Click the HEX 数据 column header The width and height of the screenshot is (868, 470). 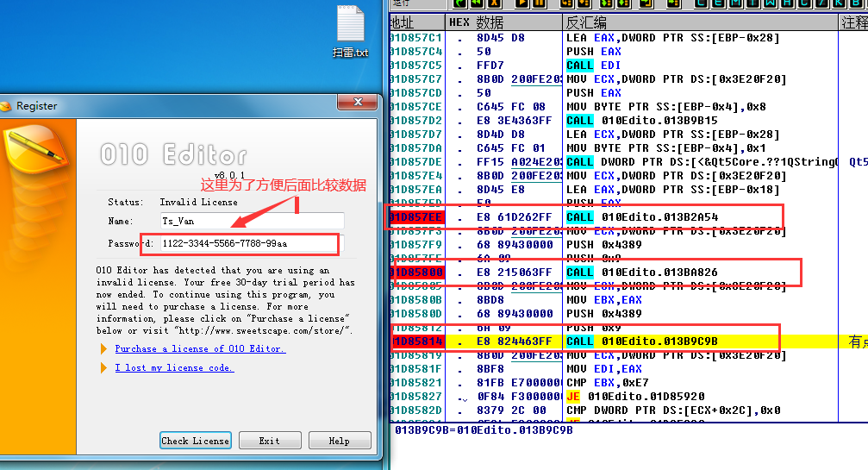coord(503,22)
